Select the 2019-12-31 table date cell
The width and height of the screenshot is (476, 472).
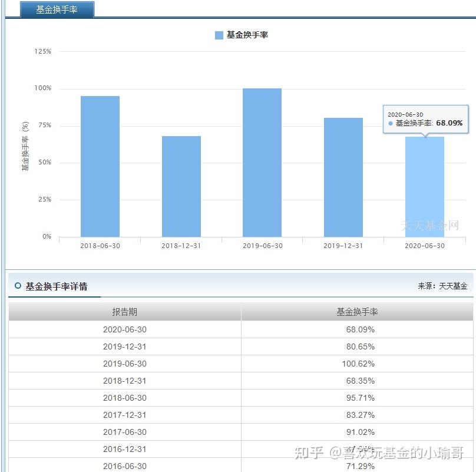(125, 346)
